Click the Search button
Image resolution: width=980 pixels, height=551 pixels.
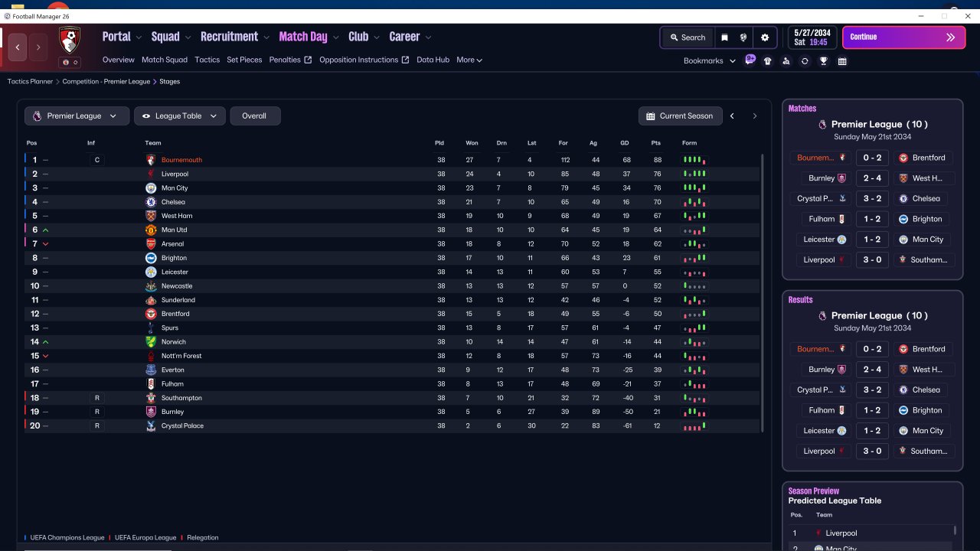[x=687, y=37]
